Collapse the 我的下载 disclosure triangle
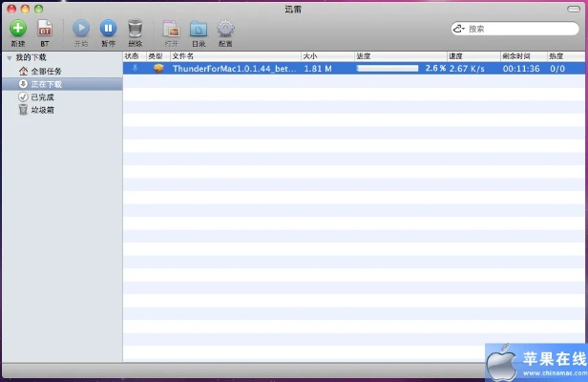The image size is (588, 382). pyautogui.click(x=10, y=58)
